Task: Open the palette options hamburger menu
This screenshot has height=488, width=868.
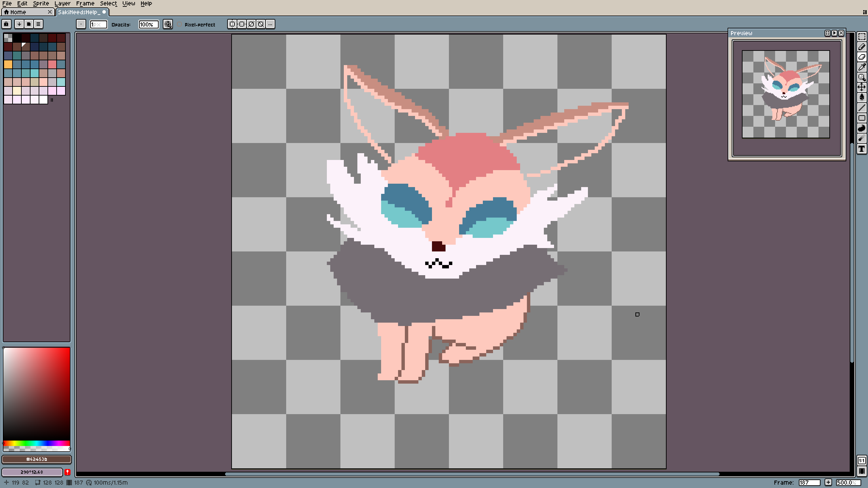Action: pos(38,24)
